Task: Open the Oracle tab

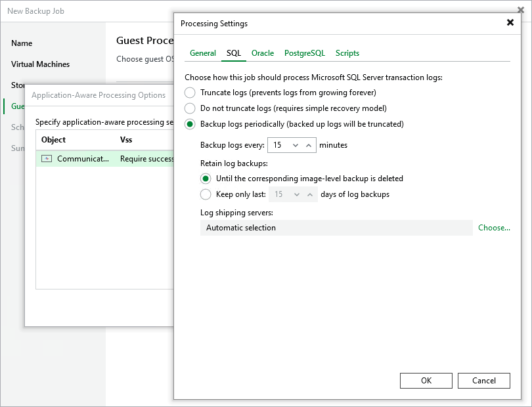Action: [263, 53]
